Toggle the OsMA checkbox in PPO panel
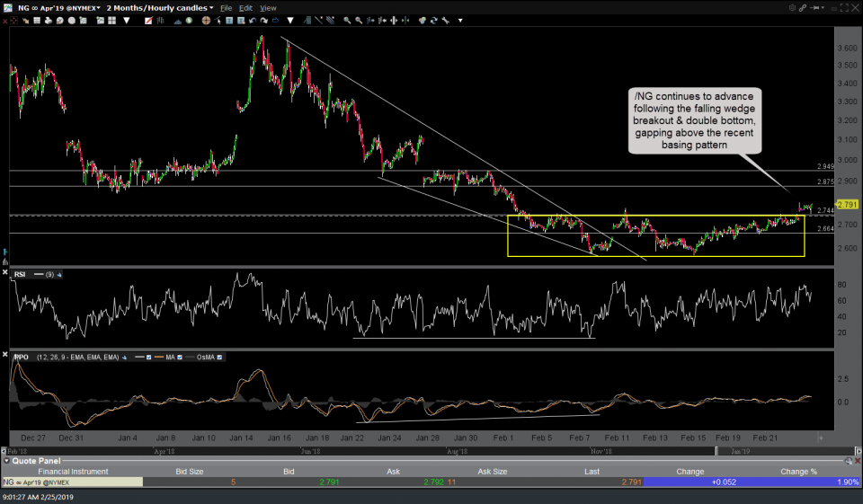863x504 pixels. [219, 357]
